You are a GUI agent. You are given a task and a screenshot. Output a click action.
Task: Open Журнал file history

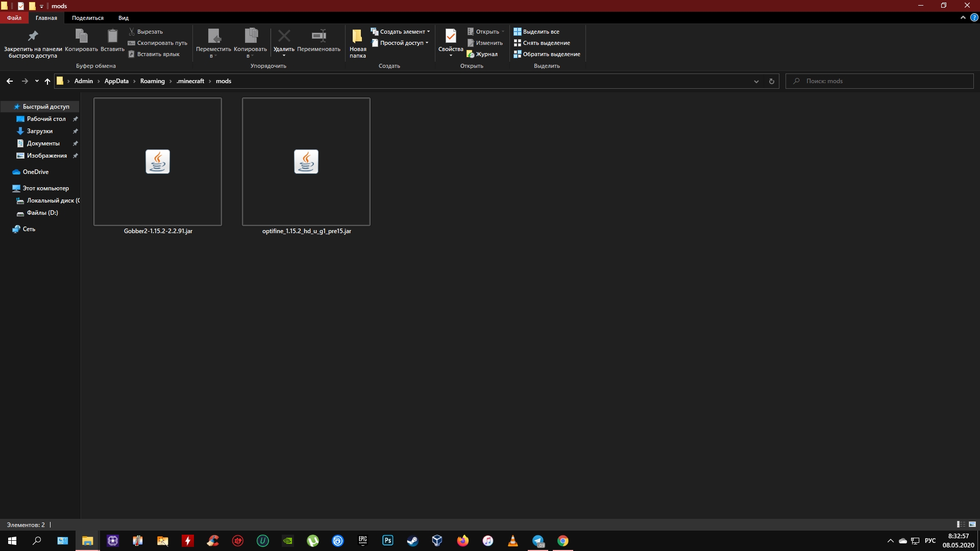(x=482, y=54)
